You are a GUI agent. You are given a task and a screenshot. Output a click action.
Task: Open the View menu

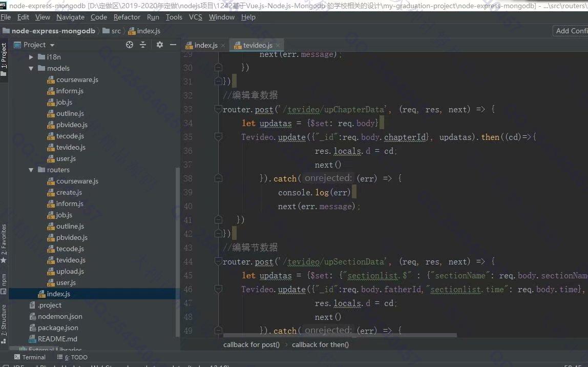tap(43, 17)
